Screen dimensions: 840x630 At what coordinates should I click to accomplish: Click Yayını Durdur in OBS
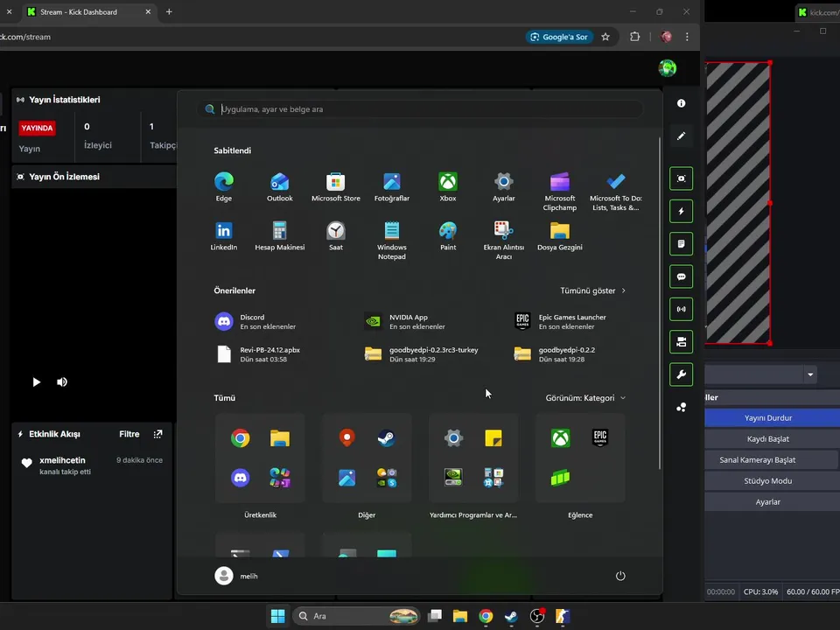click(x=772, y=418)
